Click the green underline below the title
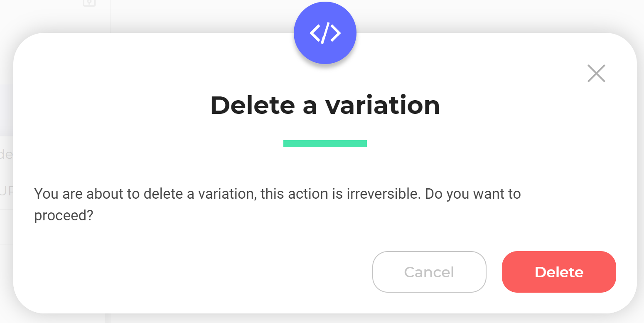Image resolution: width=644 pixels, height=323 pixels. tap(325, 143)
